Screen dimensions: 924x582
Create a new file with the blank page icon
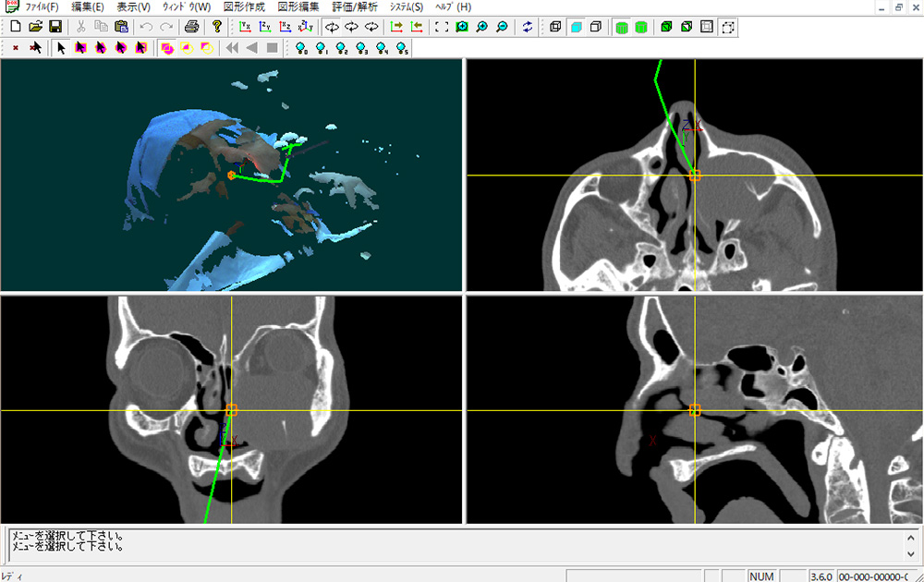16,27
